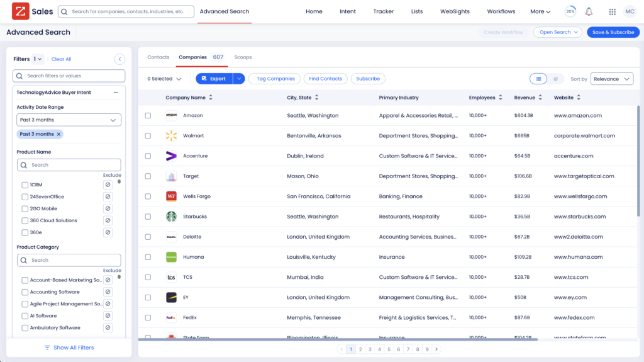Check the 1CRM product checkbox
This screenshot has width=644, height=362.
(x=25, y=185)
